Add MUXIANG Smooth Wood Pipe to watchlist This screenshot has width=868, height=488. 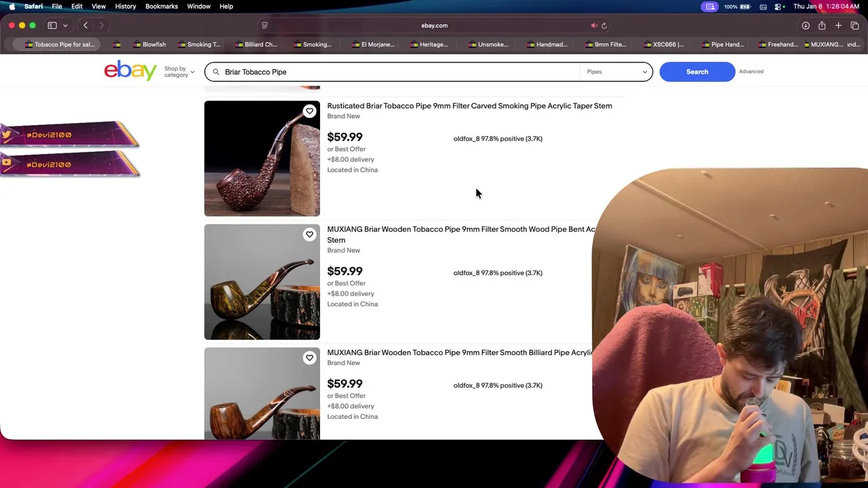pyautogui.click(x=309, y=235)
